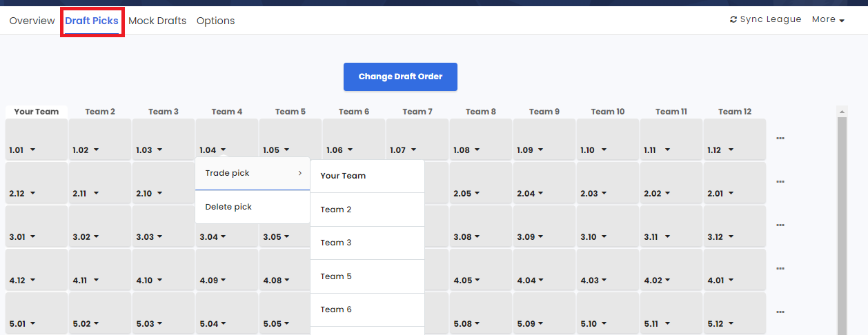
Task: Select Team 3 in trade submenu
Action: tap(367, 243)
